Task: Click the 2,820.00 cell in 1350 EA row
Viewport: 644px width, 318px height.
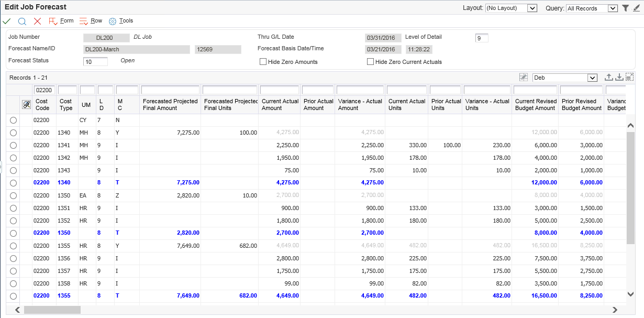Action: coord(170,195)
